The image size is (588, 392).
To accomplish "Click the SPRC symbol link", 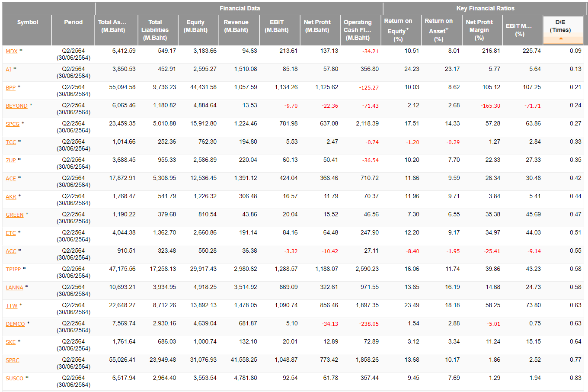I will 13,360.
